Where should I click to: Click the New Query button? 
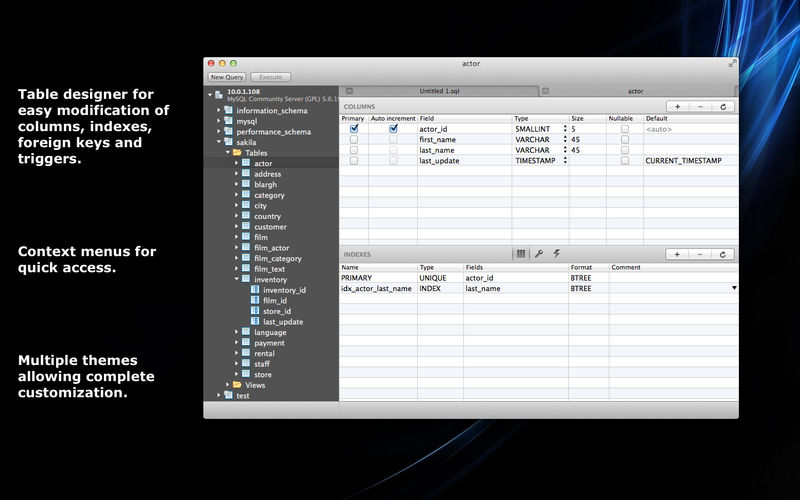pyautogui.click(x=226, y=76)
